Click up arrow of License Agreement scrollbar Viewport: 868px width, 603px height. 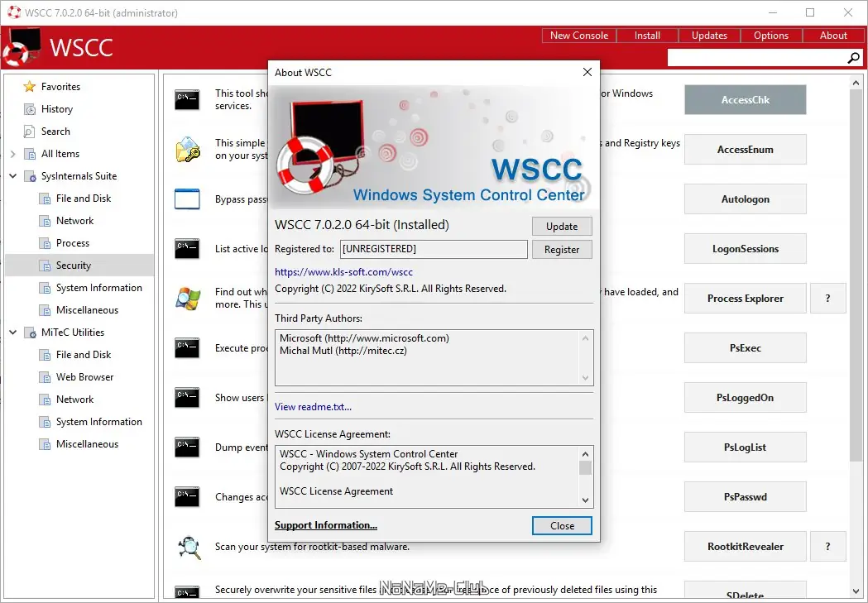pyautogui.click(x=585, y=454)
